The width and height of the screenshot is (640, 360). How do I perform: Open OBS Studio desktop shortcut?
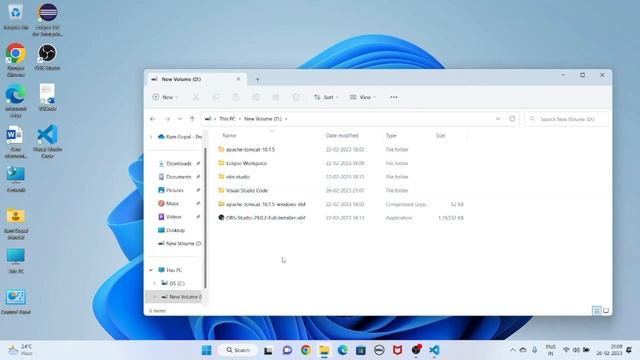pyautogui.click(x=47, y=58)
